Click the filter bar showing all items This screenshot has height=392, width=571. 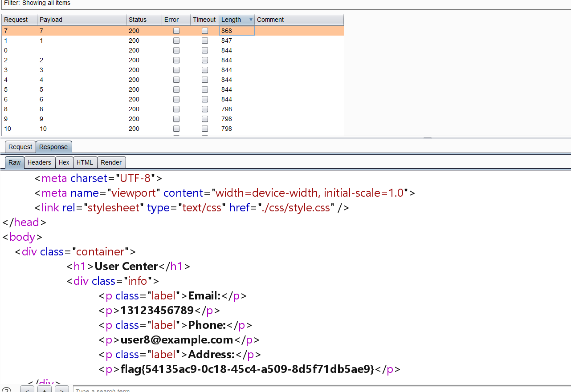pos(285,3)
